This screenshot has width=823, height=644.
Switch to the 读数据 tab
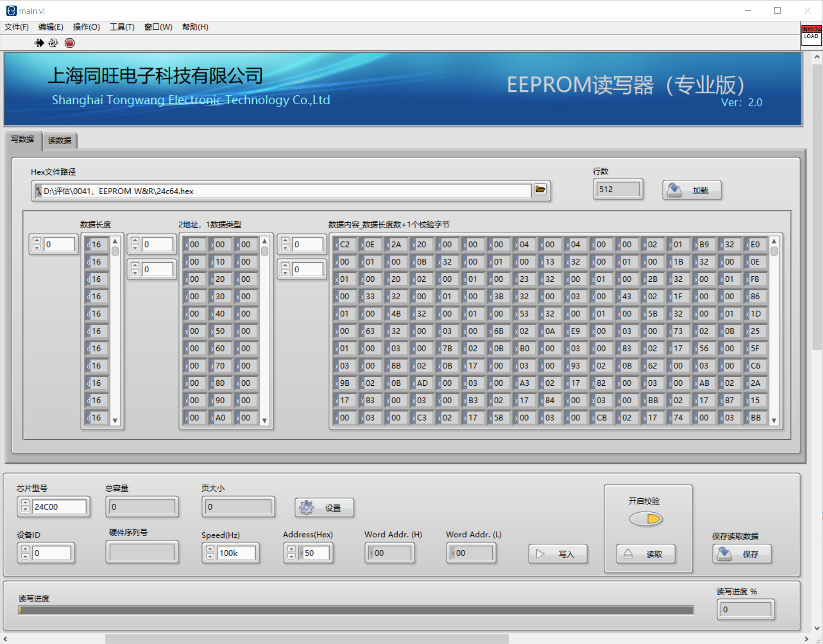tap(59, 140)
